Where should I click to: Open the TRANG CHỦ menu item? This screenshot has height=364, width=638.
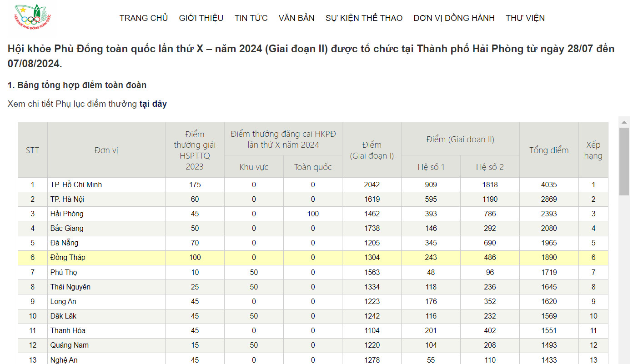144,18
